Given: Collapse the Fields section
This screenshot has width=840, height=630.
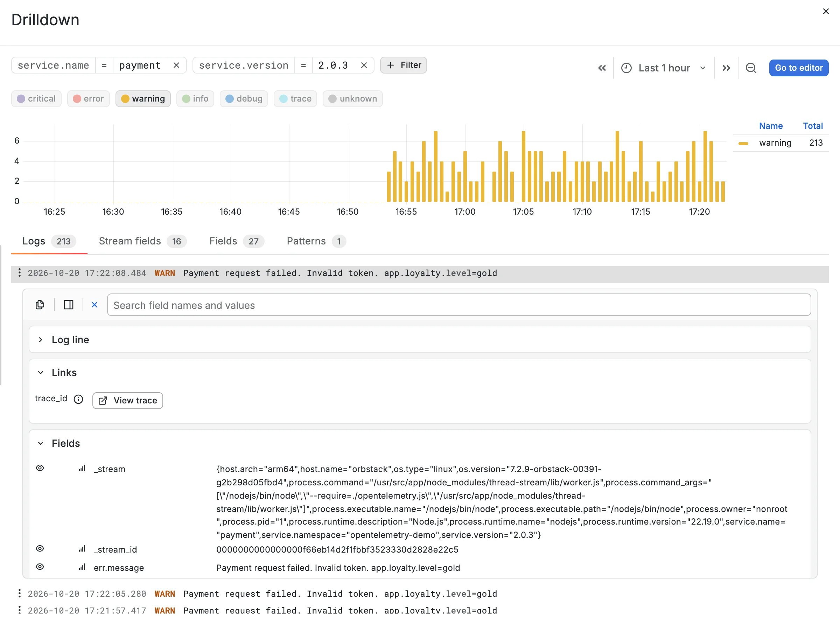Looking at the screenshot, I should [x=41, y=443].
